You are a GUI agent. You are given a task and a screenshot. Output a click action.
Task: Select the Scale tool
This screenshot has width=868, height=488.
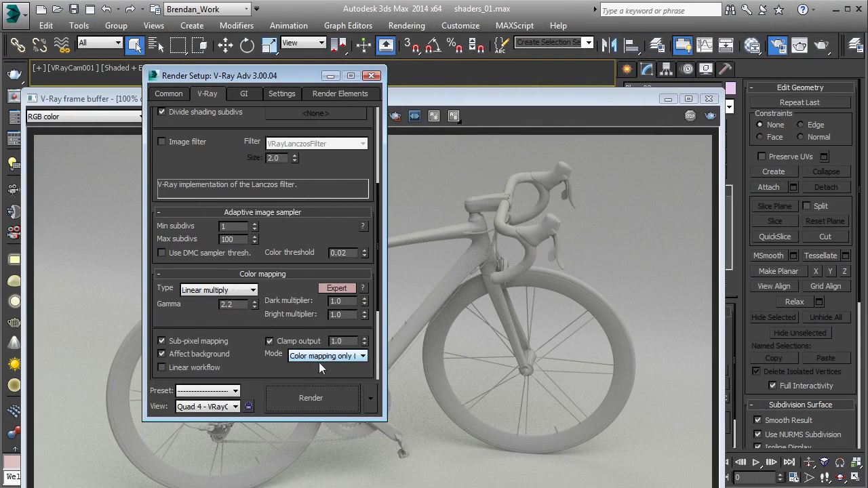[269, 45]
